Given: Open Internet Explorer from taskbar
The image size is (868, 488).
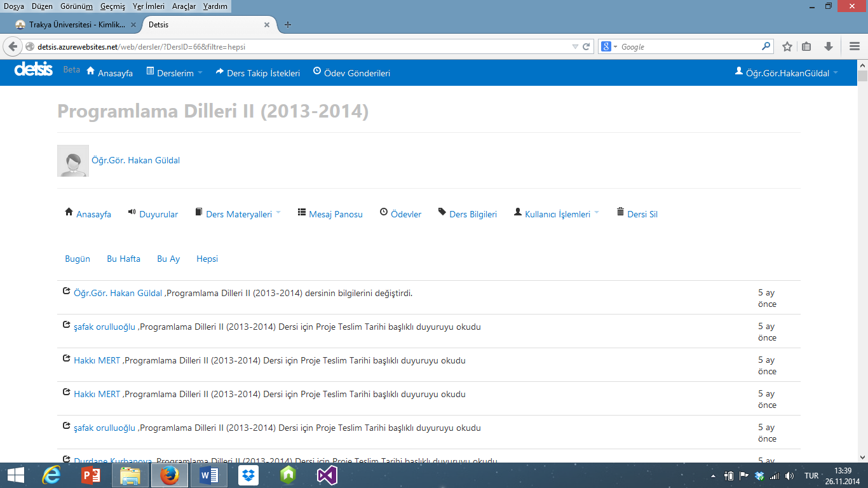Looking at the screenshot, I should point(51,475).
